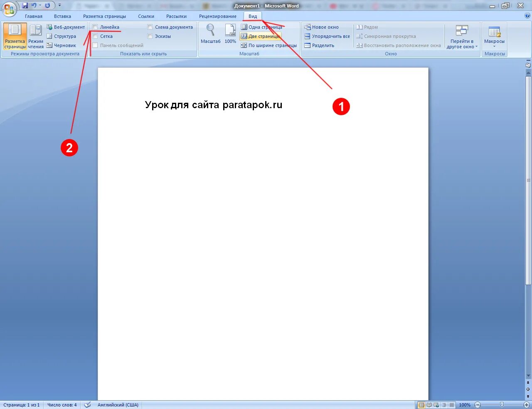Select Web Layout status bar icon

(x=436, y=405)
